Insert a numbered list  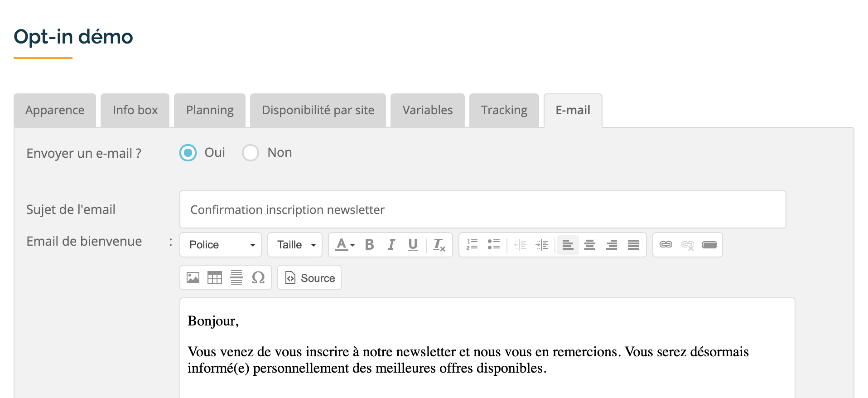[x=472, y=245]
